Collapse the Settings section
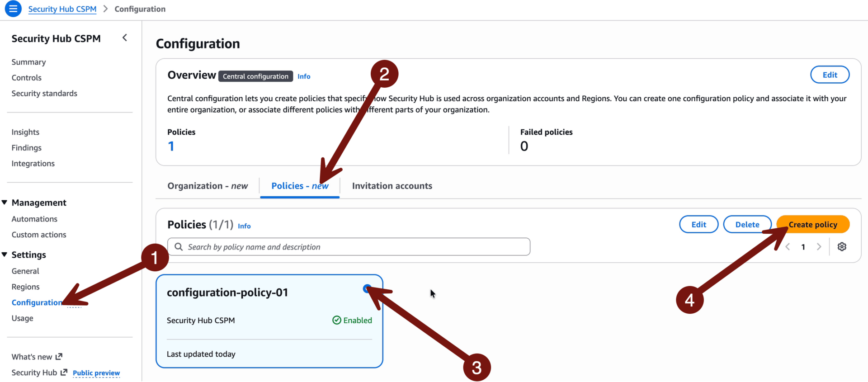 pos(5,255)
